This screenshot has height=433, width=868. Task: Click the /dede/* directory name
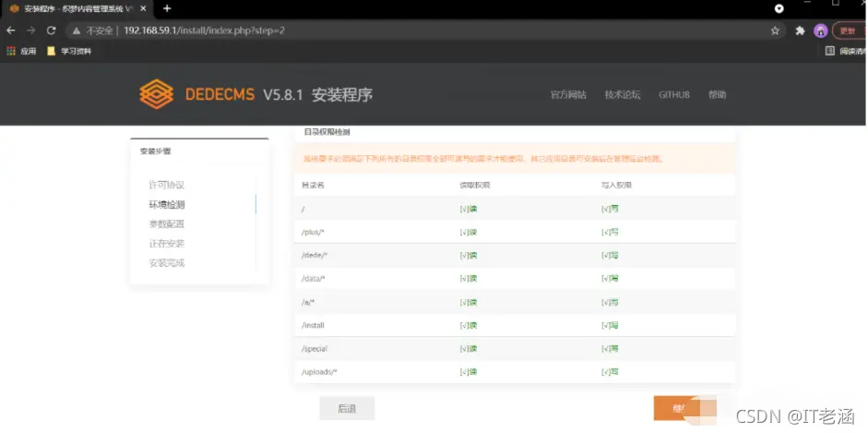(x=315, y=255)
